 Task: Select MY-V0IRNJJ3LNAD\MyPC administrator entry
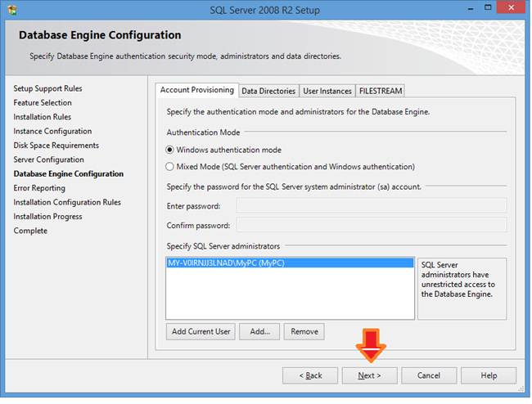click(290, 263)
